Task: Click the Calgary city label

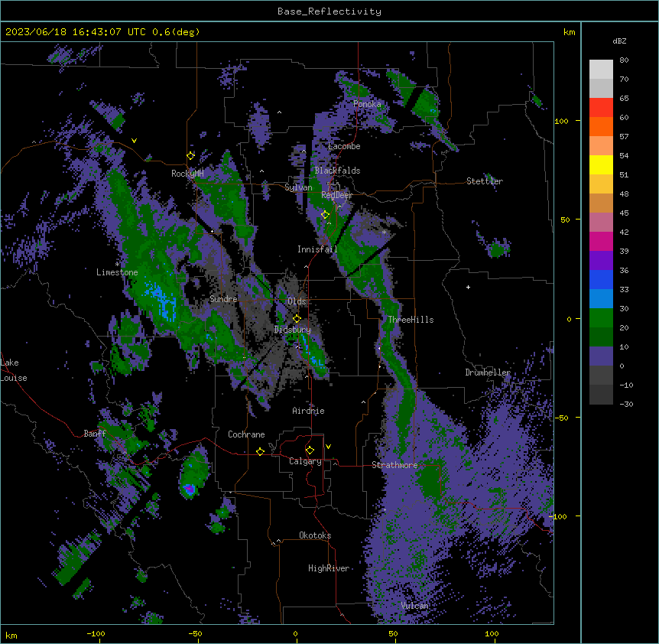Action: (305, 461)
